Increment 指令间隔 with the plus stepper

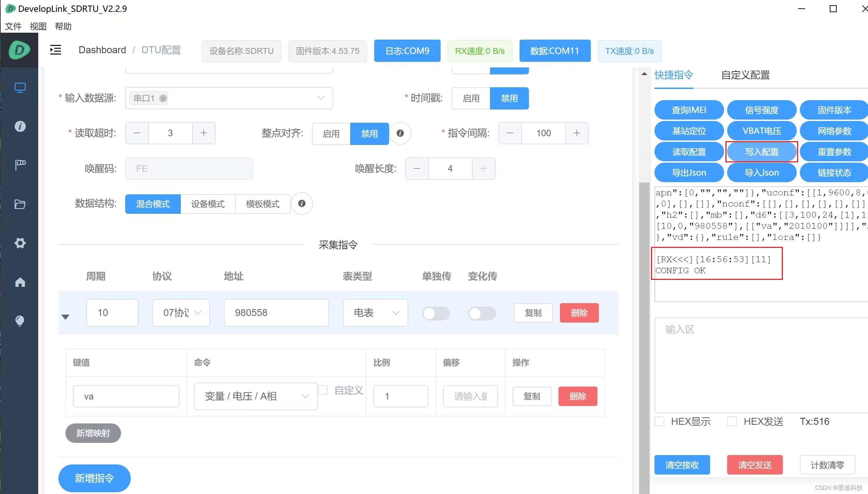tap(576, 133)
